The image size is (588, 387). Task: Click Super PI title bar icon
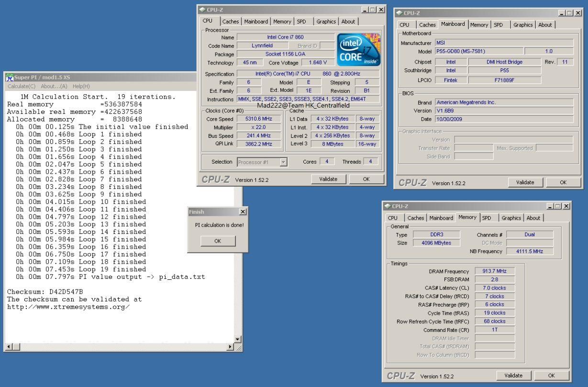tap(9, 77)
